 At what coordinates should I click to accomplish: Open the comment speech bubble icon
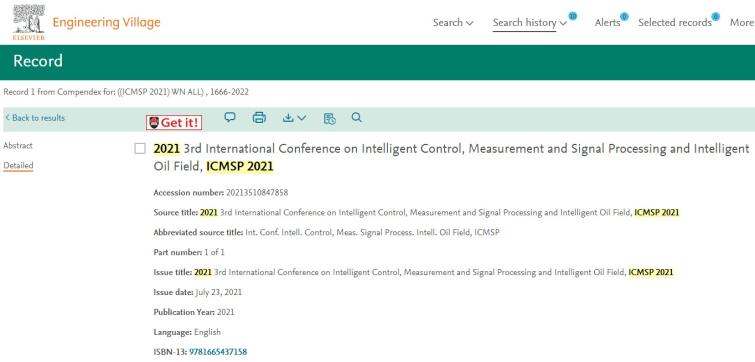tap(230, 117)
